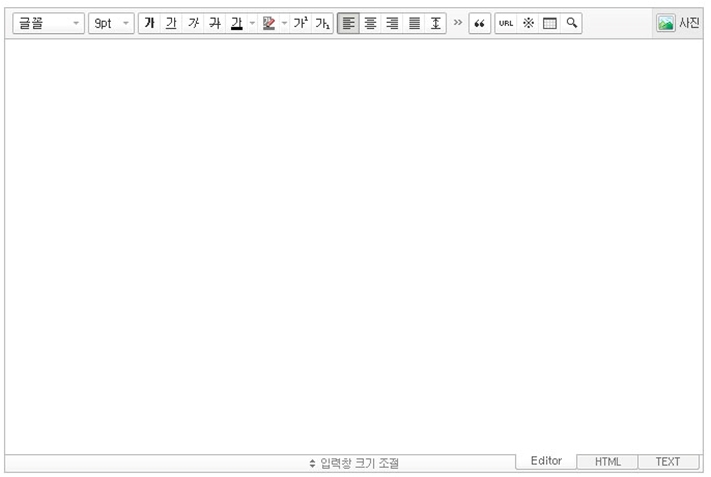Expand the font color picker arrow
Viewport: 711px width, 477px height.
(x=252, y=24)
